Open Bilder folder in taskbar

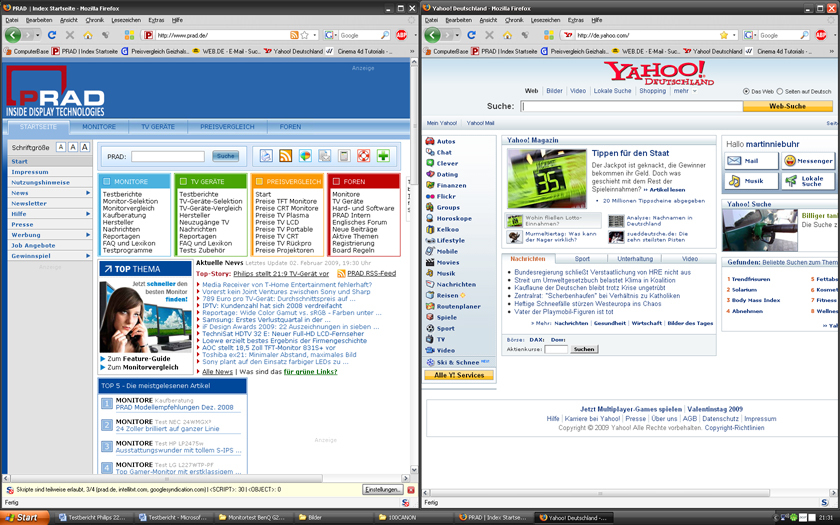click(332, 518)
